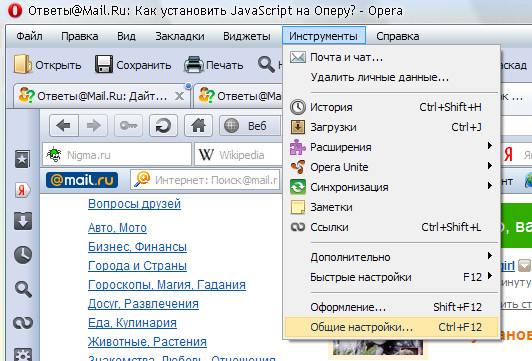
Task: Select История in the menu
Action: (392, 107)
